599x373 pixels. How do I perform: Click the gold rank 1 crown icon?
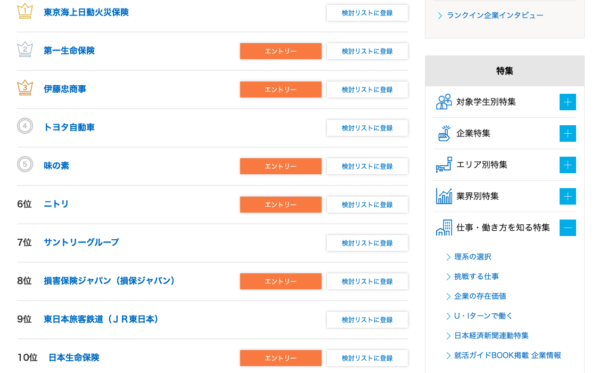pos(25,11)
